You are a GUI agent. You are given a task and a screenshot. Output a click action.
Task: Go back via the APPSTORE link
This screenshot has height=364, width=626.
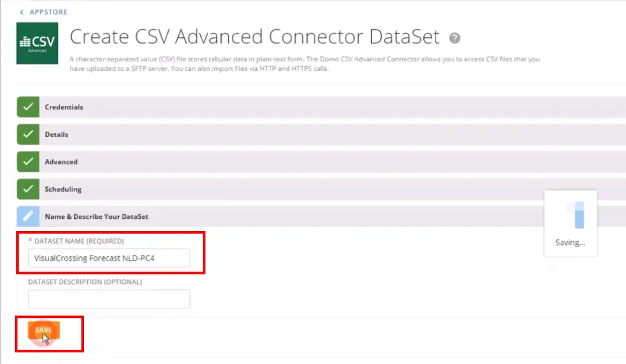coord(48,12)
